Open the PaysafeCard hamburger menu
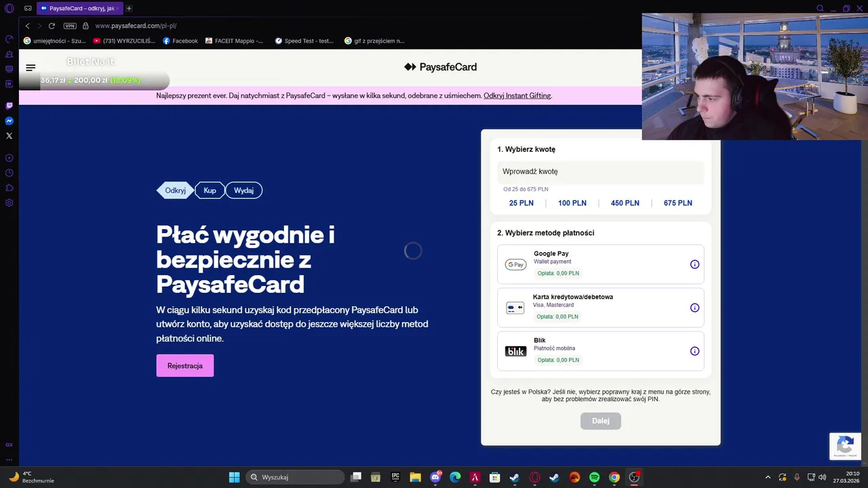Viewport: 868px width, 488px height. (31, 68)
